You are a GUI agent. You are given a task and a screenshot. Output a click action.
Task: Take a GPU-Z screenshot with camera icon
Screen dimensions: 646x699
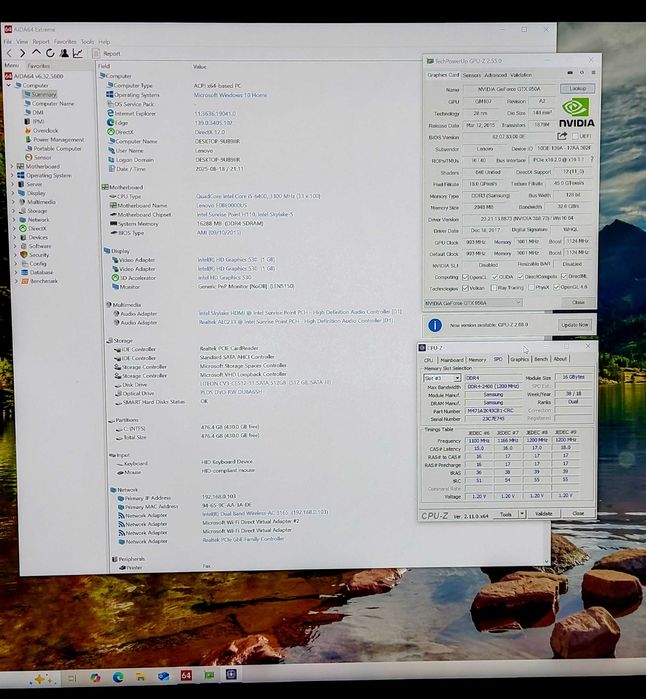[570, 73]
